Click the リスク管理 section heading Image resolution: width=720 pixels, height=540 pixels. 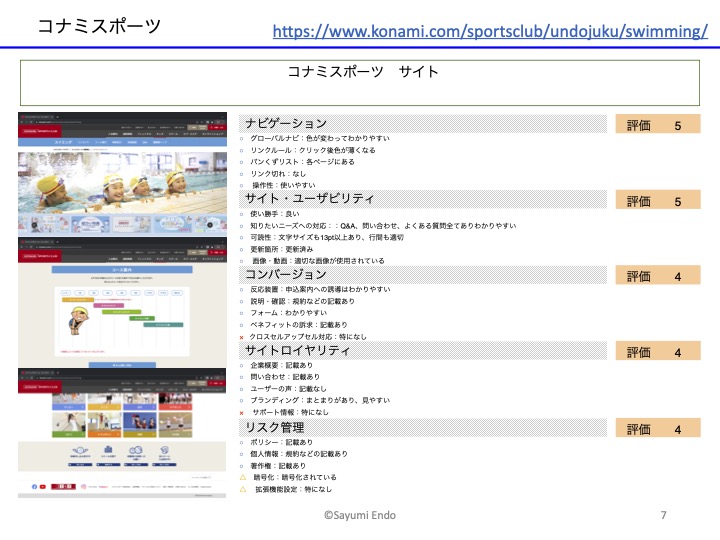pos(275,427)
